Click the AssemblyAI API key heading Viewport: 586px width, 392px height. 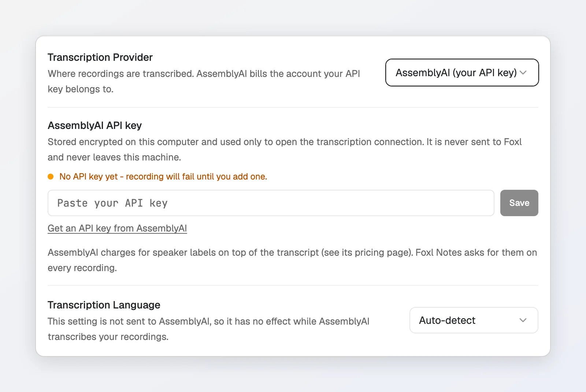point(94,125)
